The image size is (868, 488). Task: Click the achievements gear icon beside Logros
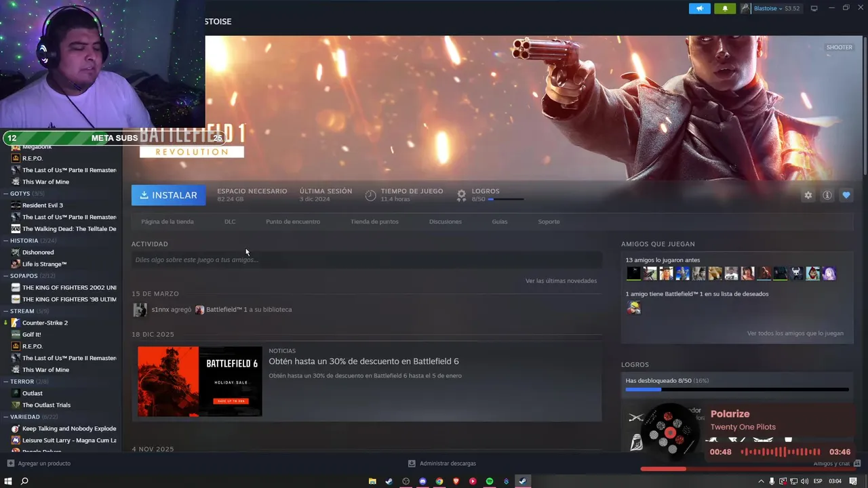click(x=461, y=195)
